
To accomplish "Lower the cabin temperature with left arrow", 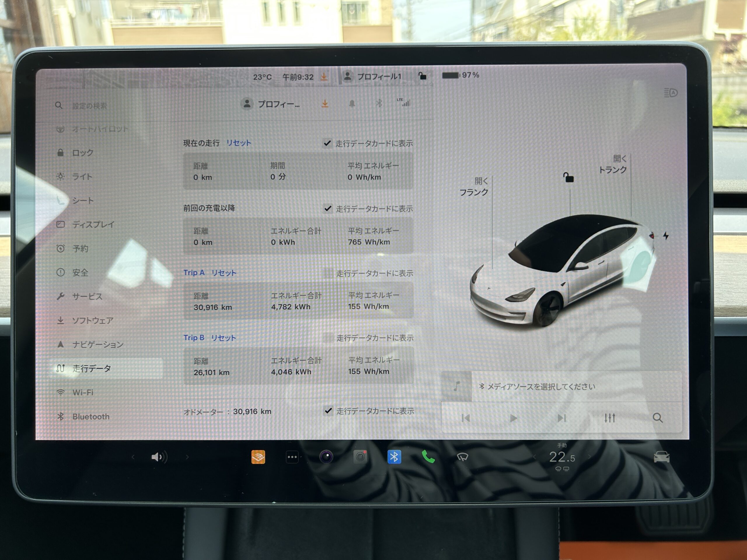I will pos(534,457).
